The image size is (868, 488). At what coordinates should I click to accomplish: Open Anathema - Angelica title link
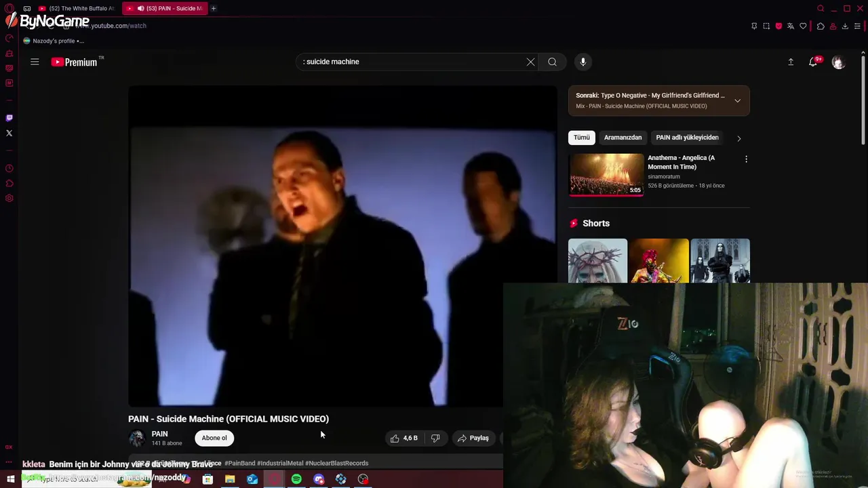tap(681, 162)
